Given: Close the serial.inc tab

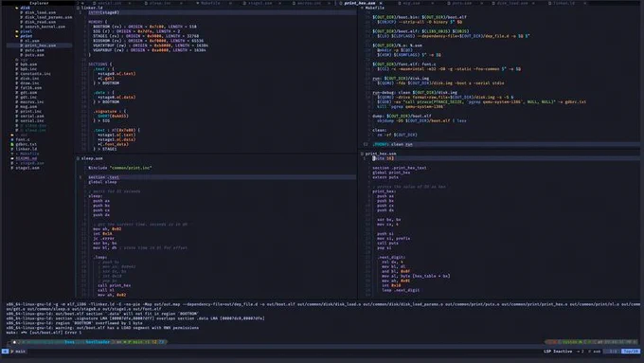Looking at the screenshot, I should tap(131, 3).
